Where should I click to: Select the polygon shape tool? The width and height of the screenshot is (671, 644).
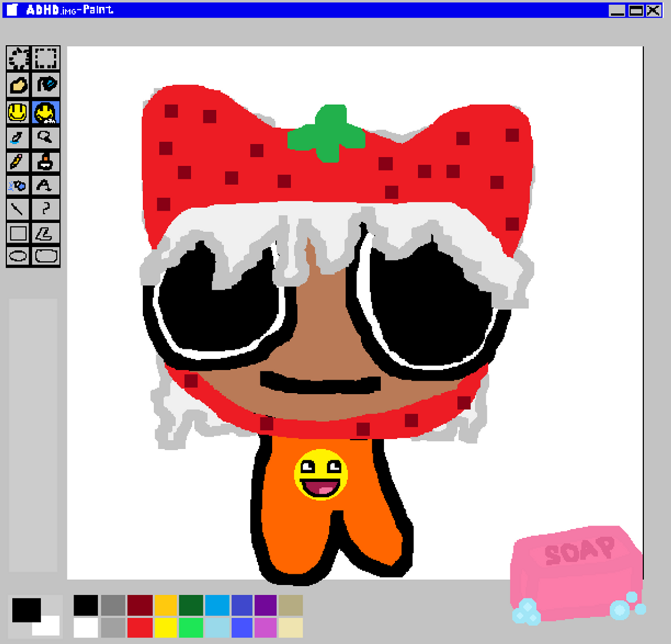[46, 233]
